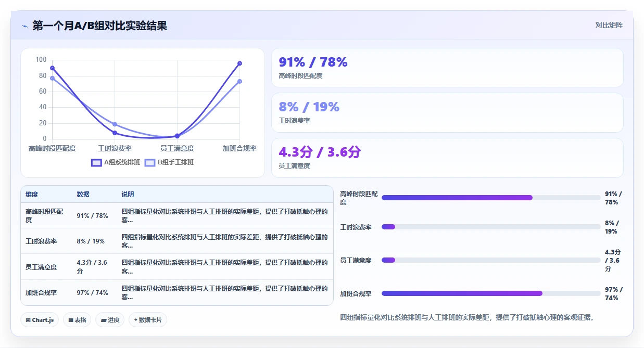Toggle the A组系统排班 legend entry
The height and width of the screenshot is (348, 644).
coord(116,162)
